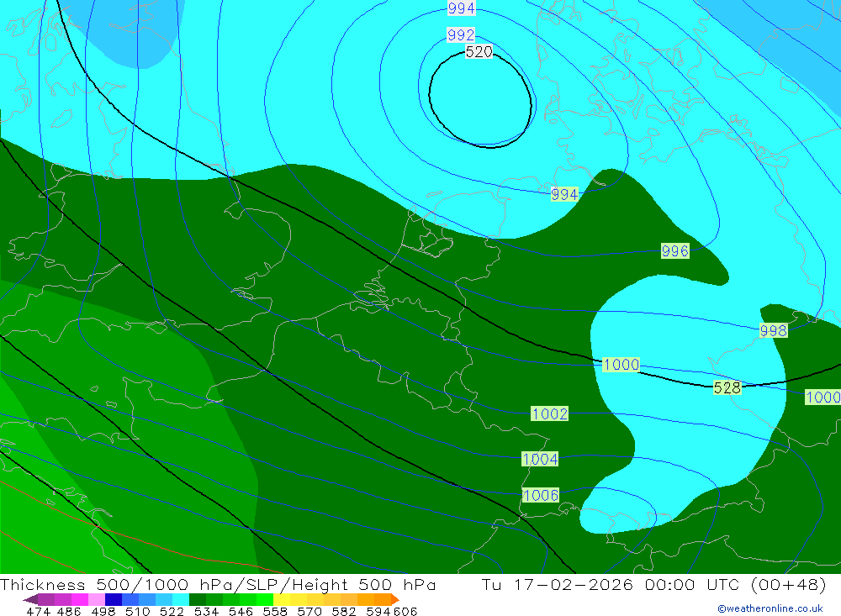Image resolution: width=841 pixels, height=616 pixels.
Task: Click the 510 legend value
Action: point(137,611)
